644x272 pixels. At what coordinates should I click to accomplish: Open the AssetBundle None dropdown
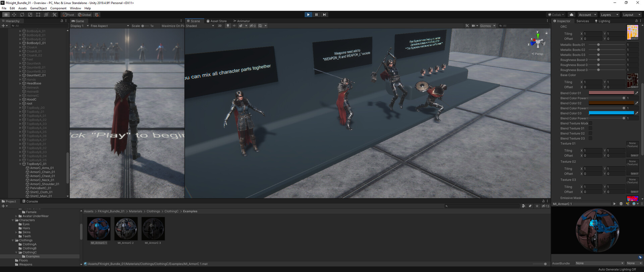600,263
